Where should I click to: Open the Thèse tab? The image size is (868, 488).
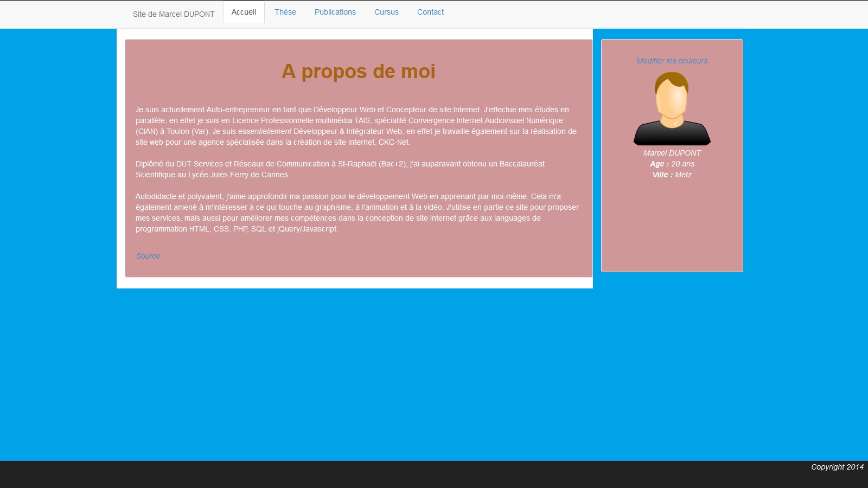pyautogui.click(x=285, y=12)
